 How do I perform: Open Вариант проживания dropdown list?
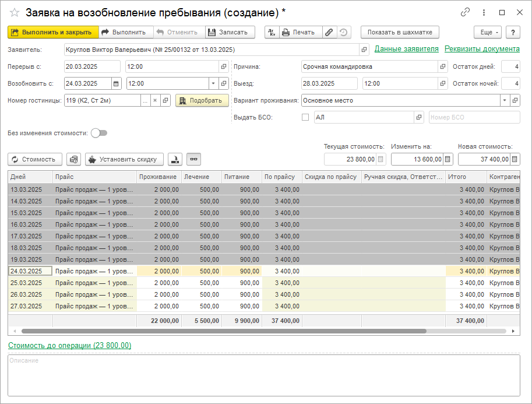click(x=504, y=100)
